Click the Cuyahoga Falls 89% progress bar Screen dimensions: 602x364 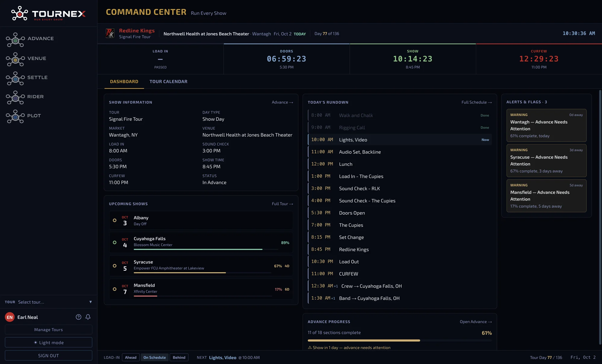point(206,249)
